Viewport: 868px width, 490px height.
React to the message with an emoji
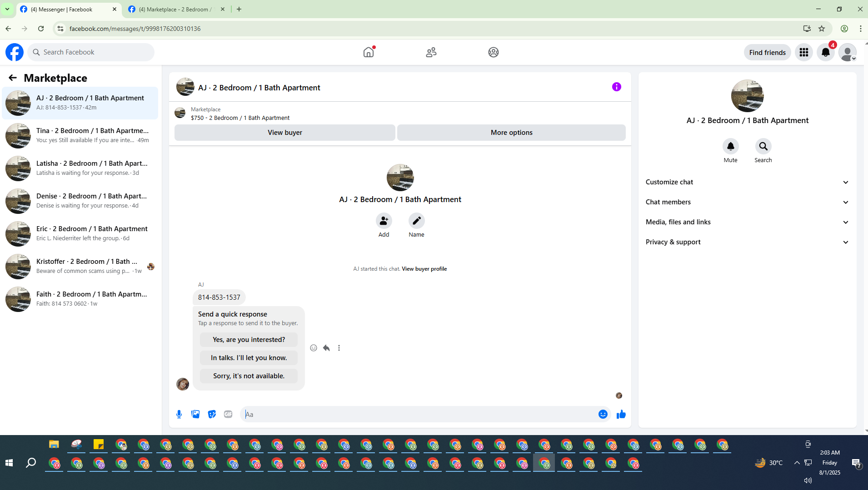pos(314,348)
